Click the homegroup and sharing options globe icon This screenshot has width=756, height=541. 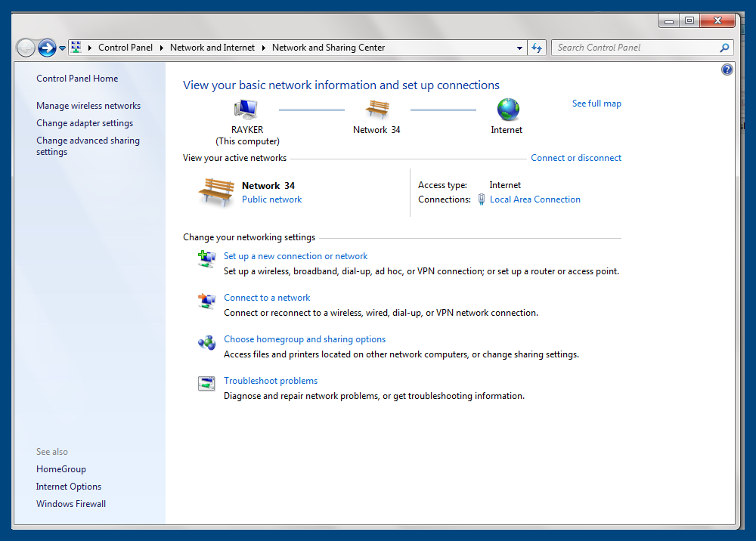coord(206,342)
